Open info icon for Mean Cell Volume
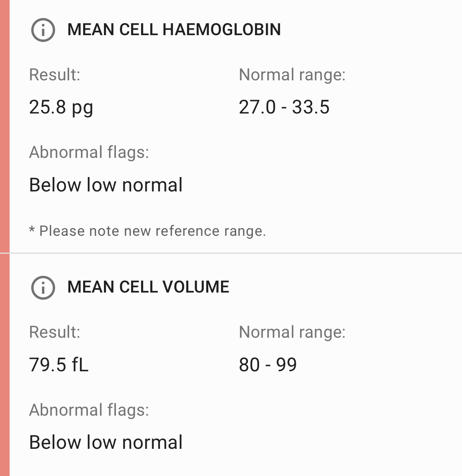 (43, 287)
